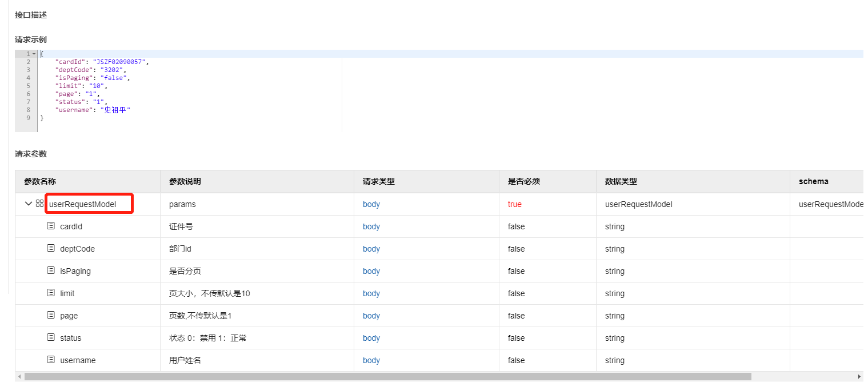Click the field icon next to deptCode
The image size is (868, 382).
51,248
